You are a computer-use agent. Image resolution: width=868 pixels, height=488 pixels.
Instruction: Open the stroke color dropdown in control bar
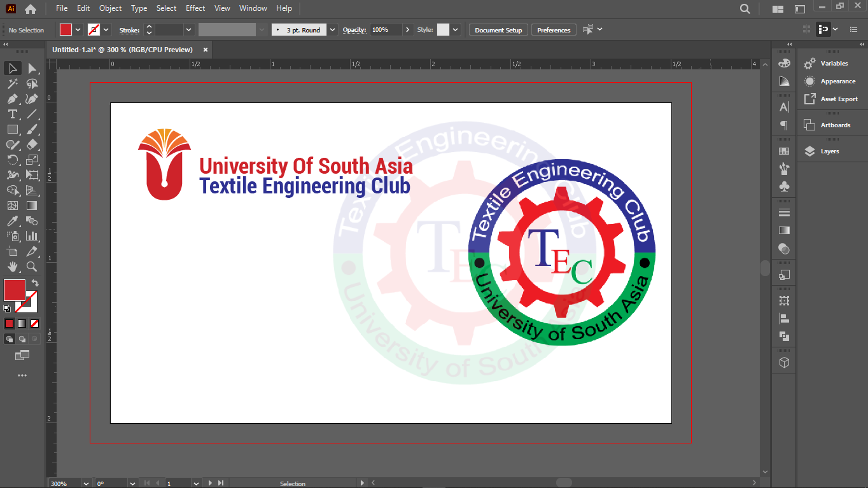point(106,30)
